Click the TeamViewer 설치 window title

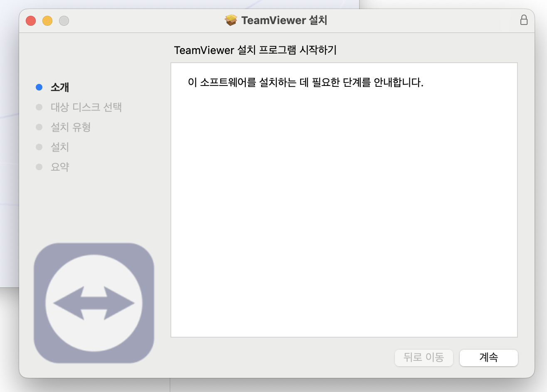click(284, 20)
